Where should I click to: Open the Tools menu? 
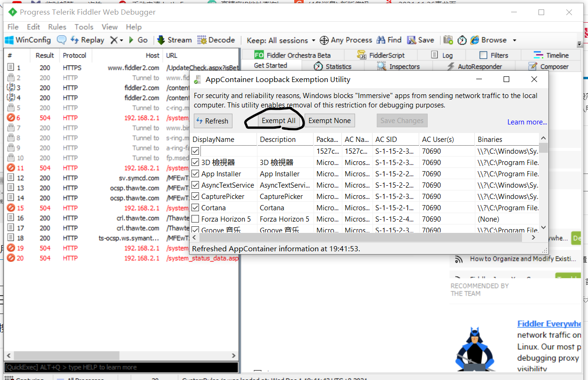tap(84, 27)
